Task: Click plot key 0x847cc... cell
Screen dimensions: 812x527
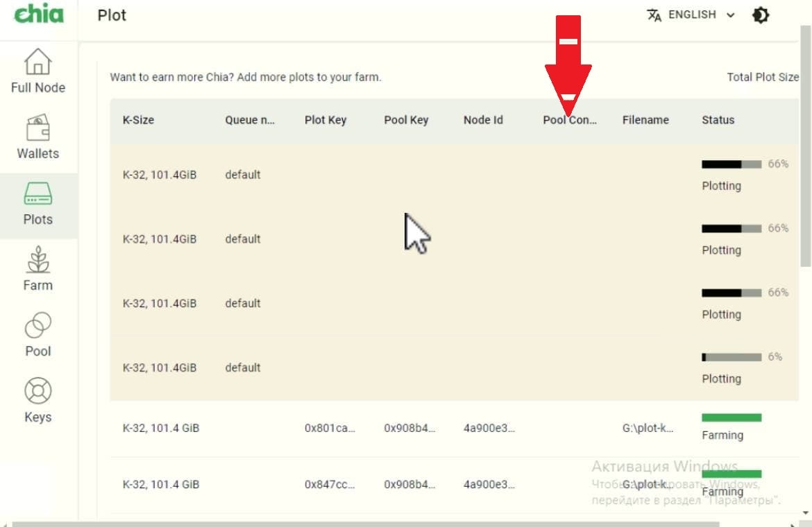Action: pyautogui.click(x=330, y=485)
